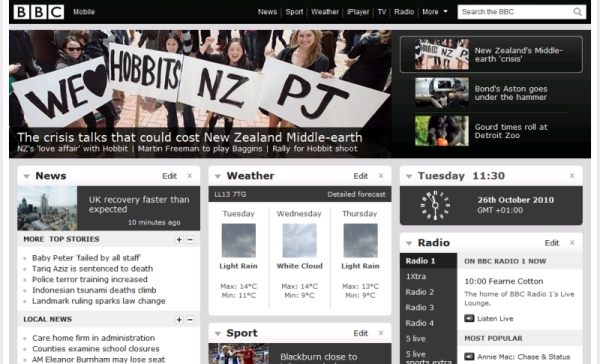The height and width of the screenshot is (364, 600).
Task: Collapse the clock widget triangle
Action: pos(409,176)
